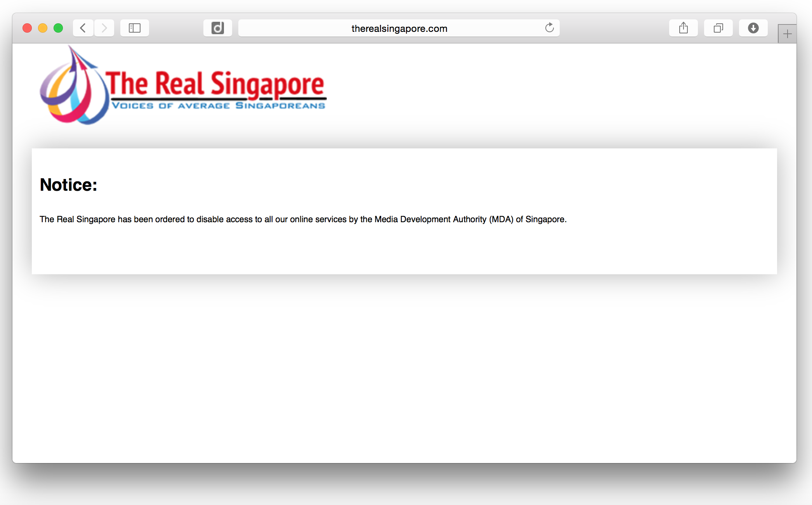The height and width of the screenshot is (505, 812).
Task: Click the MDA disable access notice text
Action: pyautogui.click(x=303, y=219)
